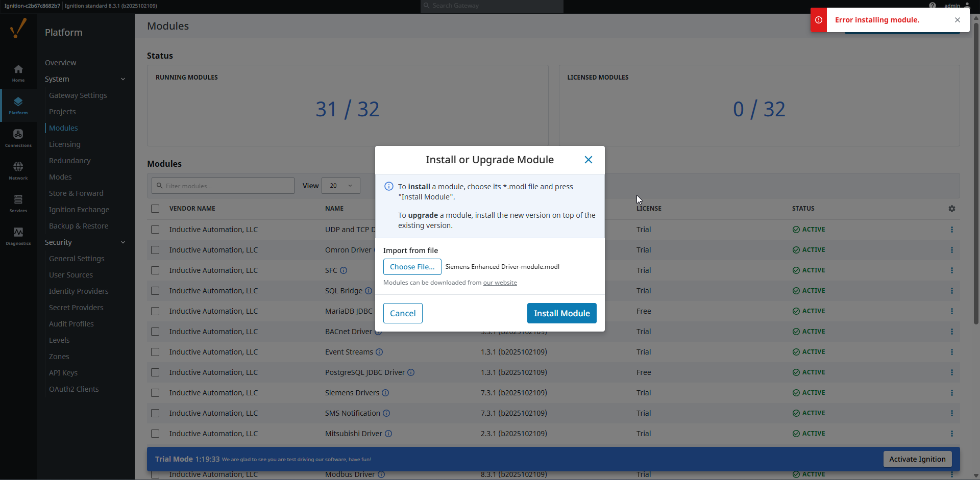
Task: Sort by the VENDOR NAME column header
Action: (x=192, y=209)
